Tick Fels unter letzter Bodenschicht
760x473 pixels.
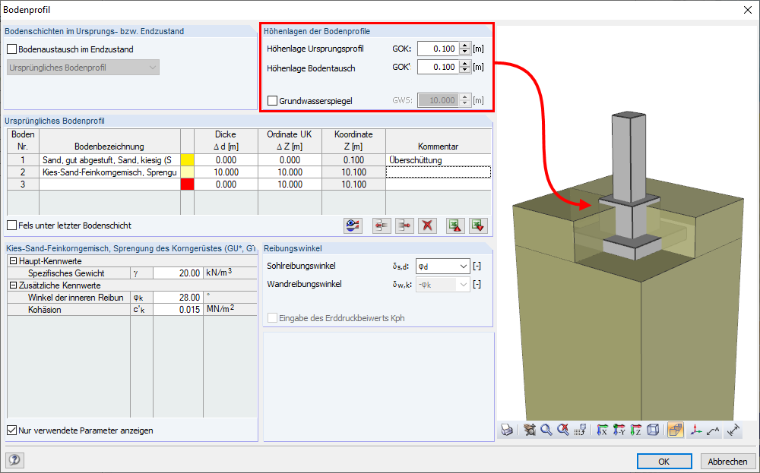coord(12,225)
